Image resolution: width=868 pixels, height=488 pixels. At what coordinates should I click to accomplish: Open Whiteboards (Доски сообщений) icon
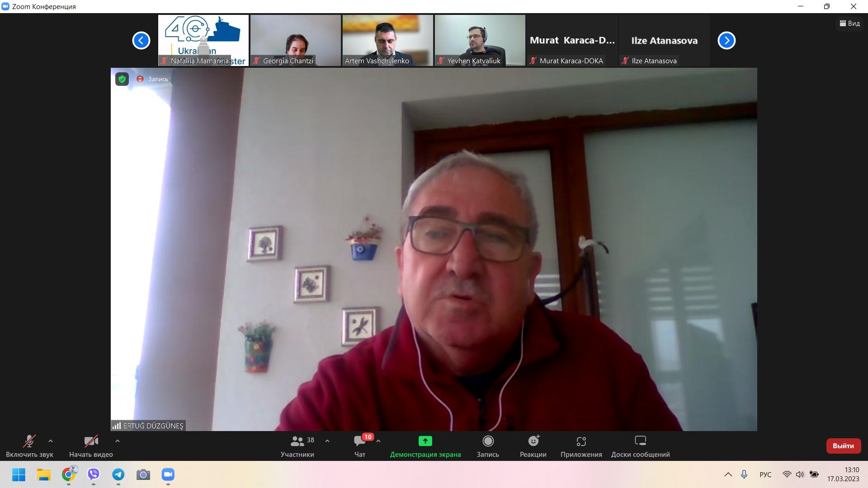[x=640, y=441]
